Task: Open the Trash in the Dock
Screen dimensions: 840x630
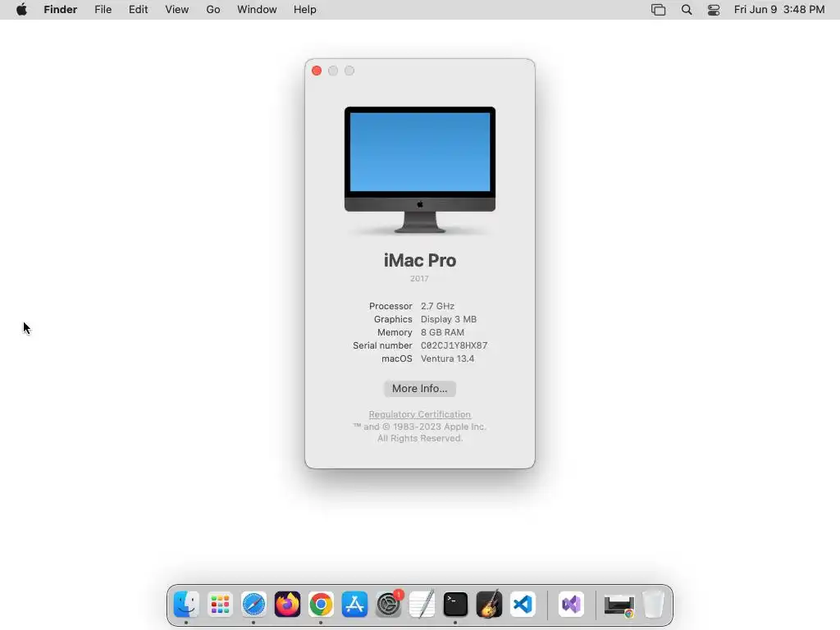Action: click(653, 605)
